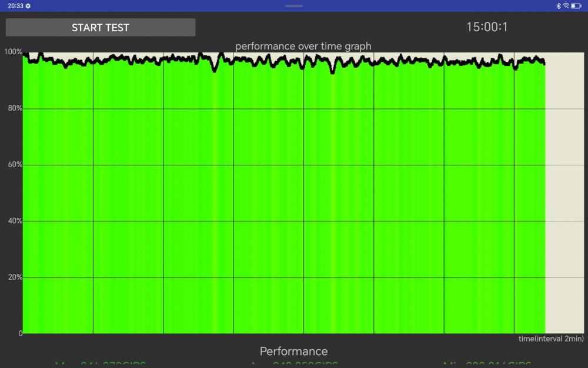Open settings gear icon in status bar

pyautogui.click(x=28, y=6)
